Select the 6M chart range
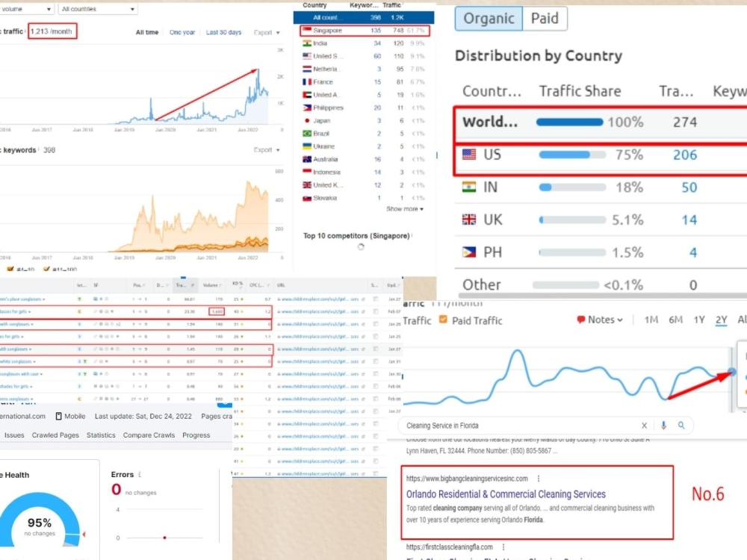Screen dimensions: 747x560 pyautogui.click(x=675, y=320)
